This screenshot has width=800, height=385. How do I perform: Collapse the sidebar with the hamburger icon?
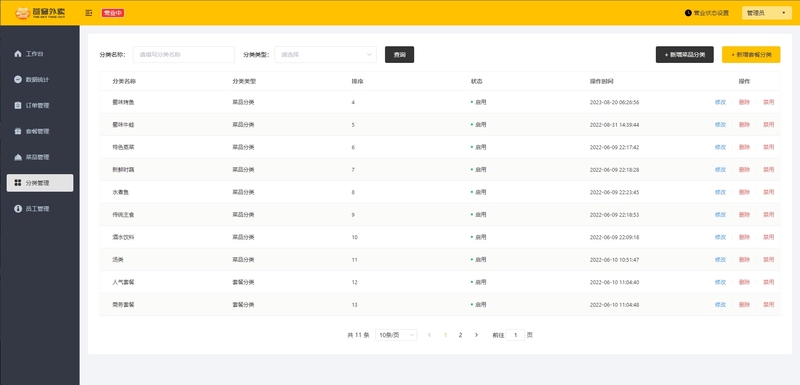point(89,13)
